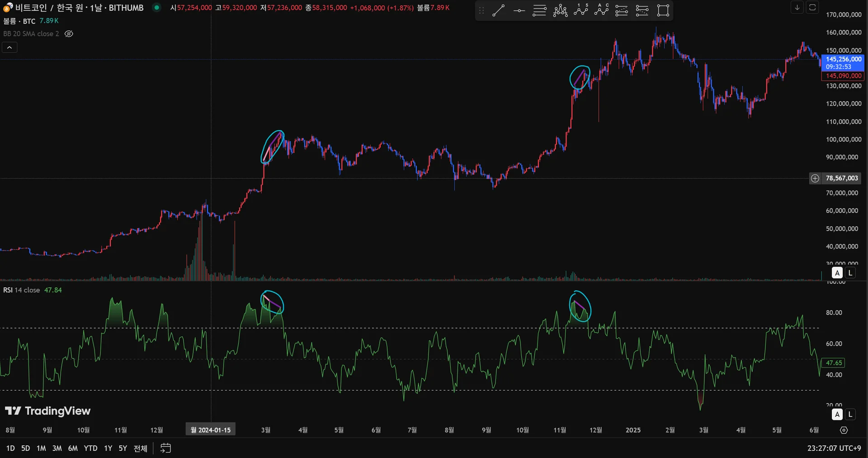Click the 2024-01-15 date label on time axis
868x458 pixels.
[211, 430]
